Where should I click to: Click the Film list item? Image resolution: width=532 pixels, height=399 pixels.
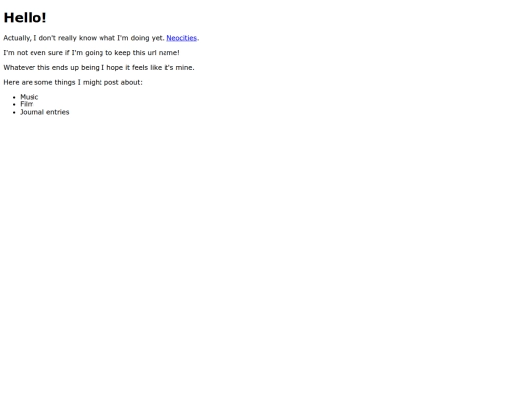pyautogui.click(x=27, y=104)
